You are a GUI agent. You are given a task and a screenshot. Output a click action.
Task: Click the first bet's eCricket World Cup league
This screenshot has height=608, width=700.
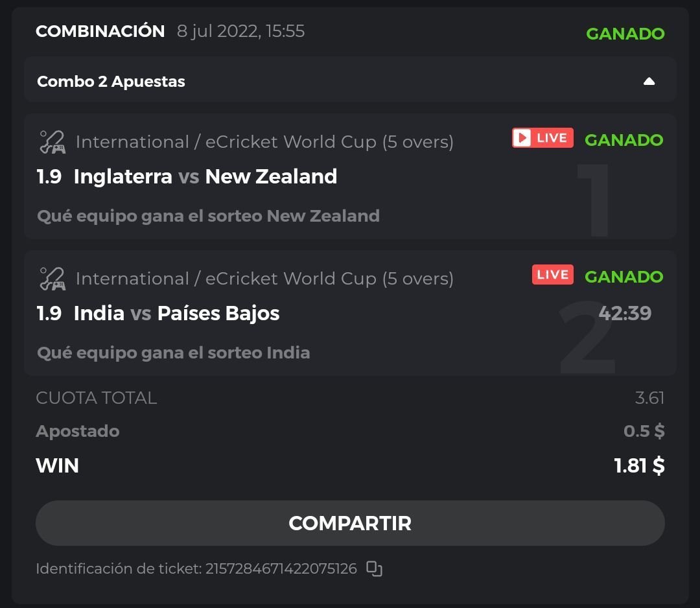click(x=264, y=142)
